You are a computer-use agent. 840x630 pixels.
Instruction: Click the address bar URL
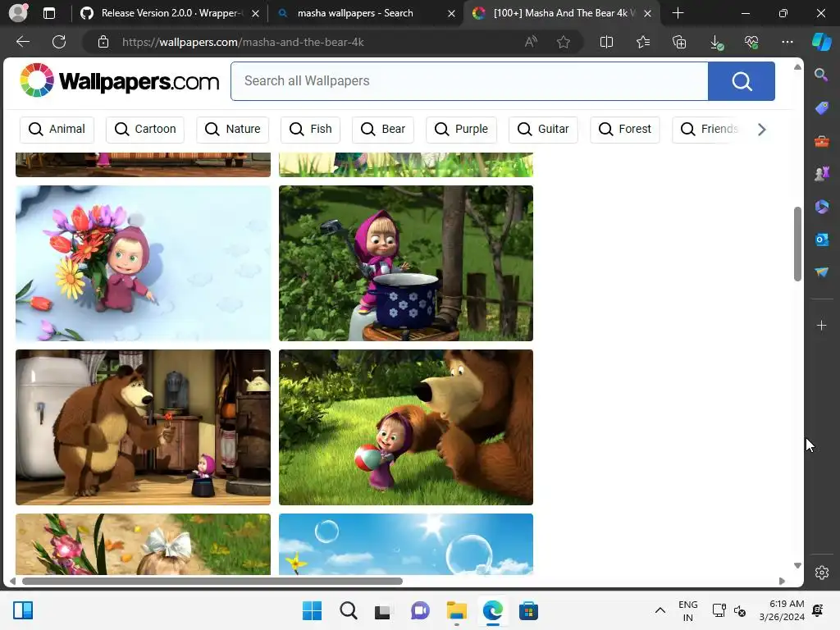click(x=243, y=42)
